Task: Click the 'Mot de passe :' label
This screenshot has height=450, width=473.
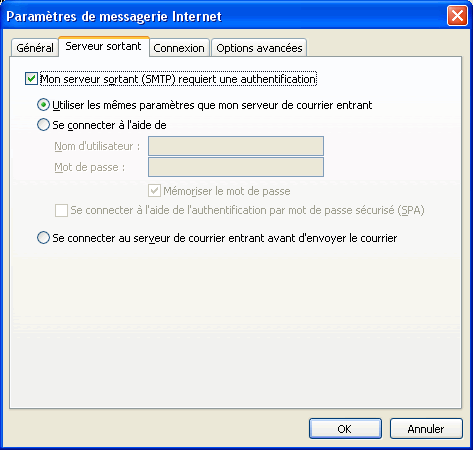Action: (x=90, y=167)
